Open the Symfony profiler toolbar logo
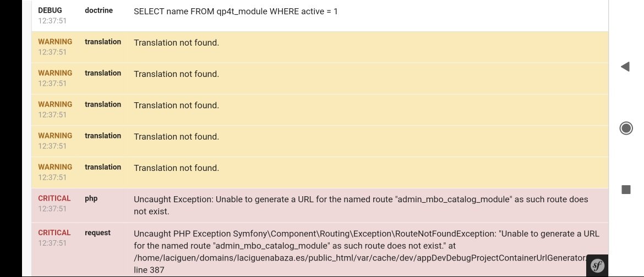The image size is (644, 277). (597, 265)
